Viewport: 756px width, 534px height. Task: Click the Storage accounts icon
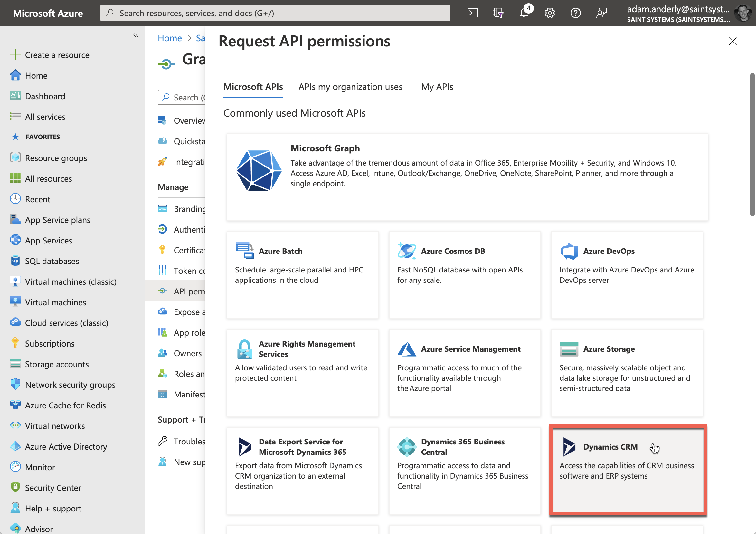coord(15,364)
